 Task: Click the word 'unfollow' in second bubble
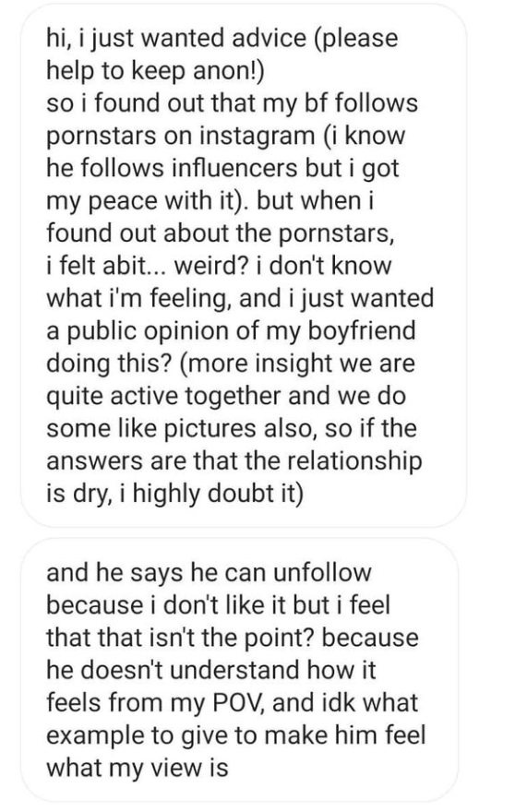[322, 573]
